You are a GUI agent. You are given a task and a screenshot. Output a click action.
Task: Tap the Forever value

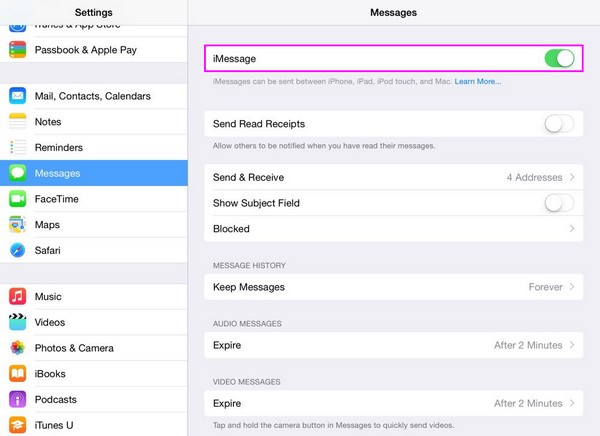pyautogui.click(x=545, y=287)
